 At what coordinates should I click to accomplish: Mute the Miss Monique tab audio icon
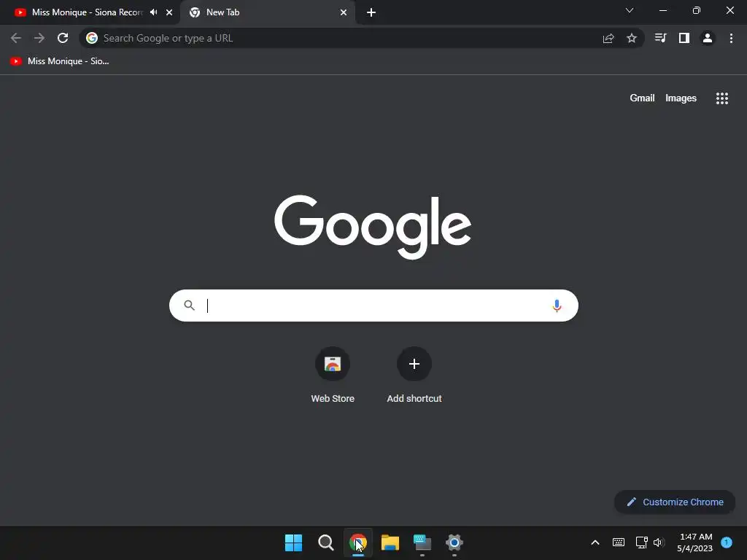click(x=153, y=12)
